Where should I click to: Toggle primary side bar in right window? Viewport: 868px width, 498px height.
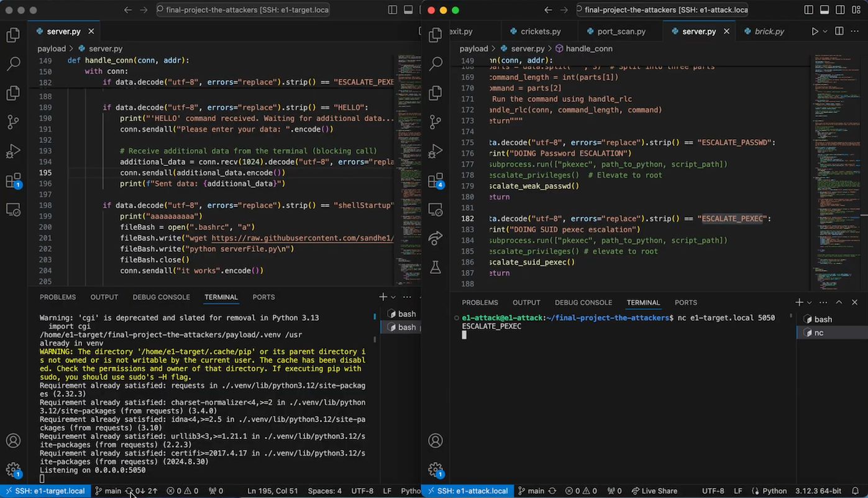[808, 10]
